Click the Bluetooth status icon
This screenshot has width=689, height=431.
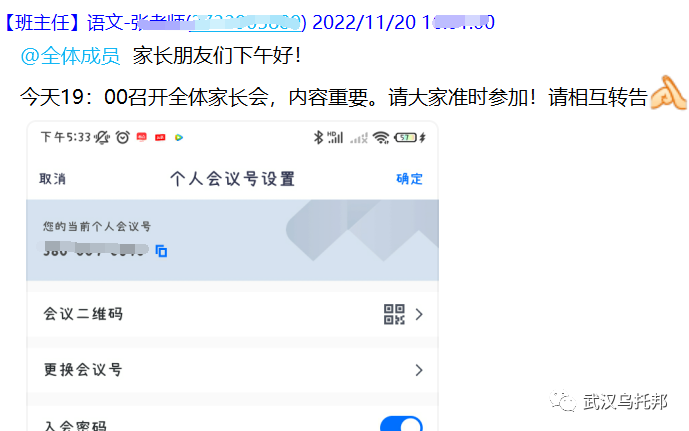pos(318,138)
